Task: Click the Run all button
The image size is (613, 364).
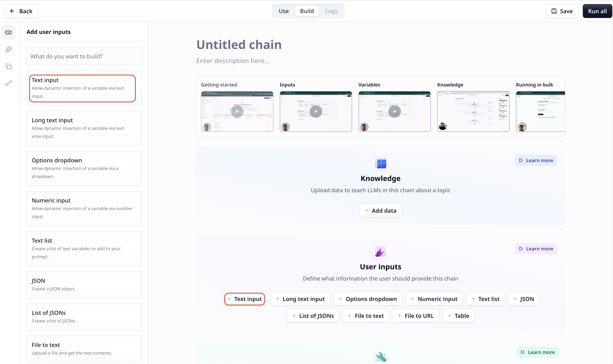Action: (x=597, y=11)
